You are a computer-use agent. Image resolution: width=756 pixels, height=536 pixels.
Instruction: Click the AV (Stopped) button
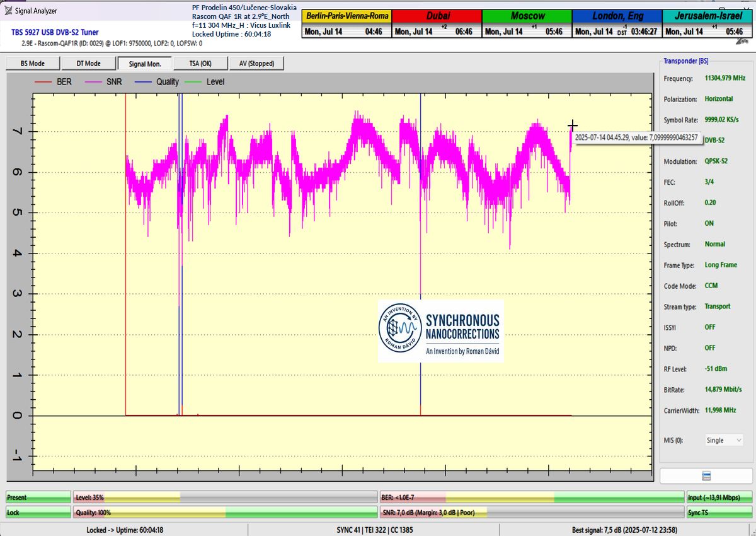coord(256,63)
